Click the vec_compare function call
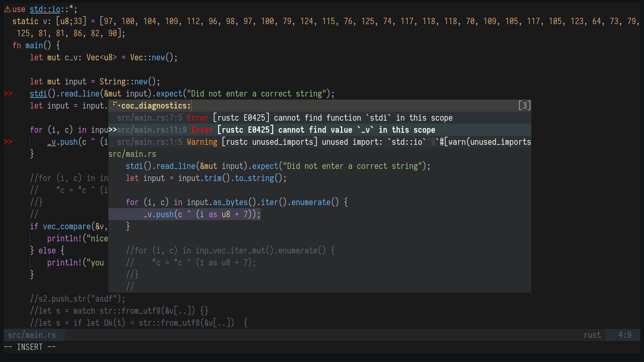The height and width of the screenshot is (362, 644). pyautogui.click(x=66, y=227)
